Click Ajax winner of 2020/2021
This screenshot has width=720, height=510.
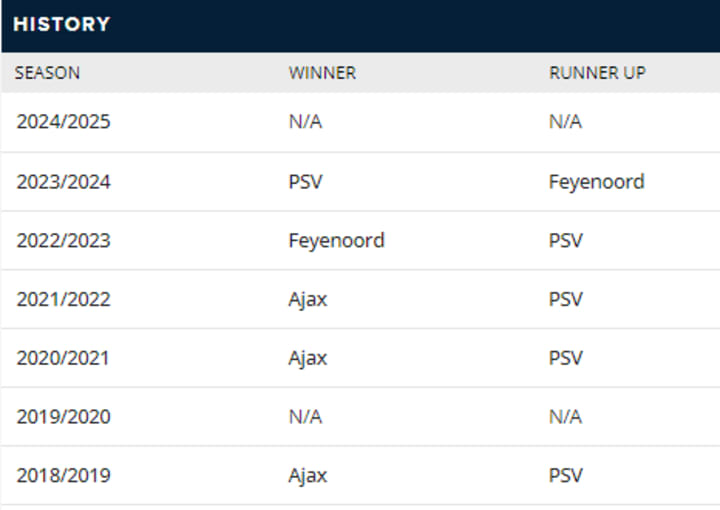click(308, 358)
